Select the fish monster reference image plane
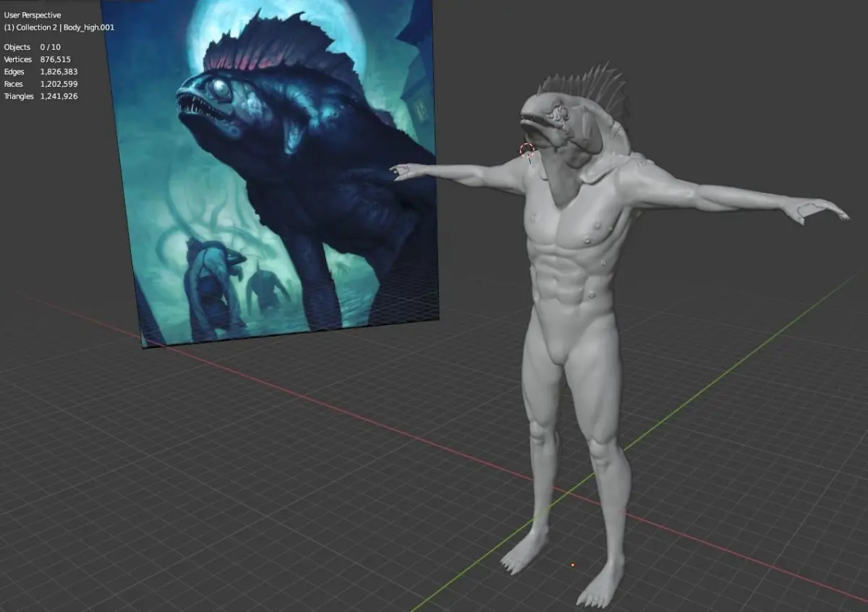The height and width of the screenshot is (612, 868). pos(271,174)
